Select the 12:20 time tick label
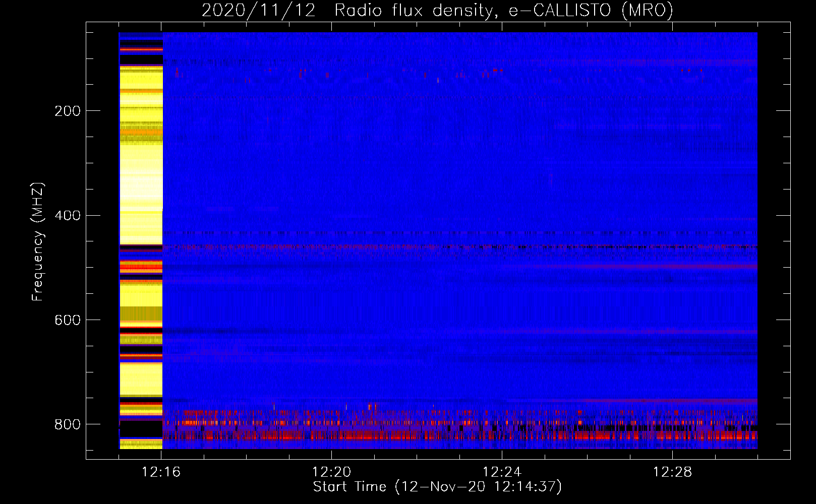816x504 pixels. click(x=332, y=472)
